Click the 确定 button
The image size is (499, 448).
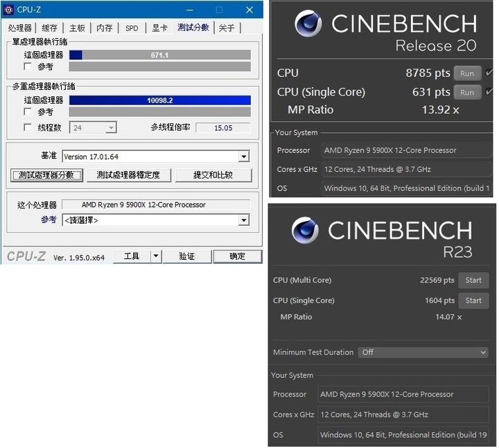238,256
